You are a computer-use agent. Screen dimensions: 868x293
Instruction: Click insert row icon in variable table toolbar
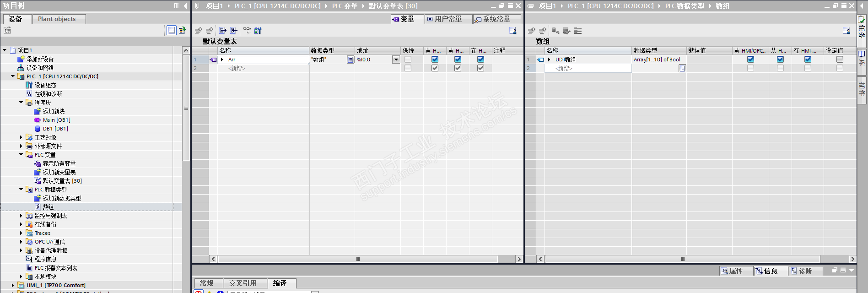(x=199, y=31)
